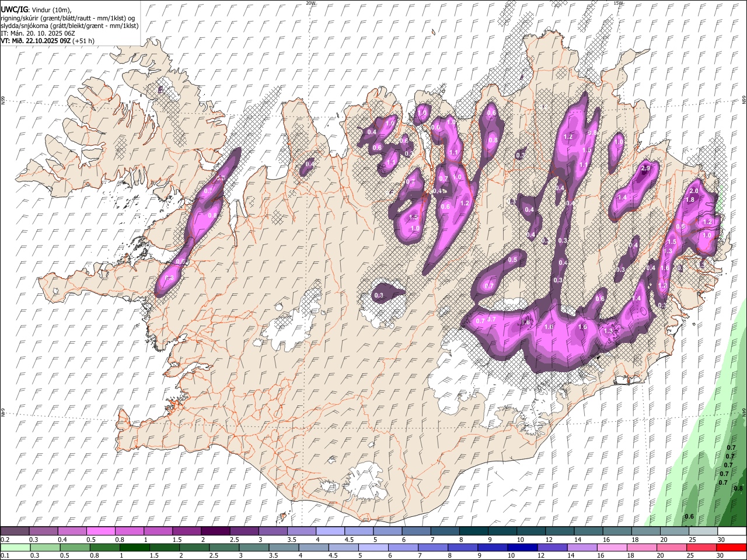
Task: Click the bright pink 0.5–0.8 snow legend swatch
Action: [100, 531]
